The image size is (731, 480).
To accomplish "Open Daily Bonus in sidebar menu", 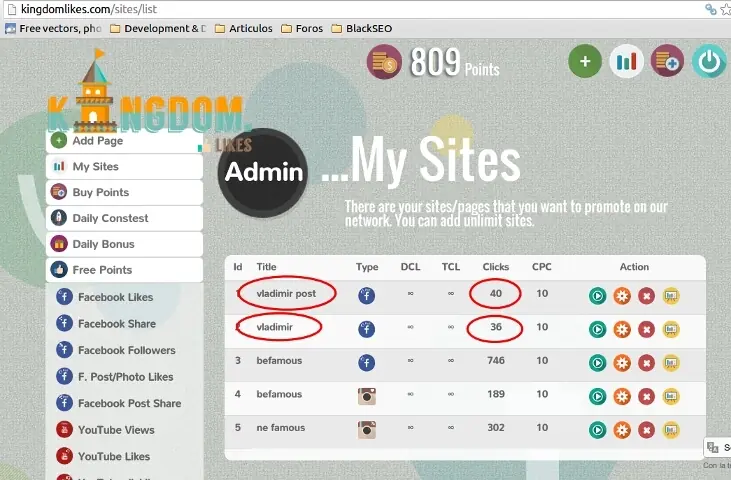I will click(124, 244).
